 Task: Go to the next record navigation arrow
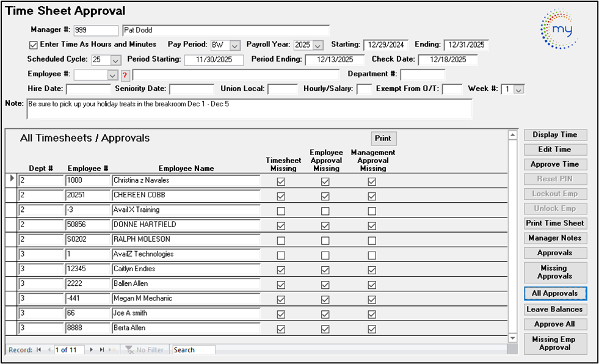[x=92, y=350]
